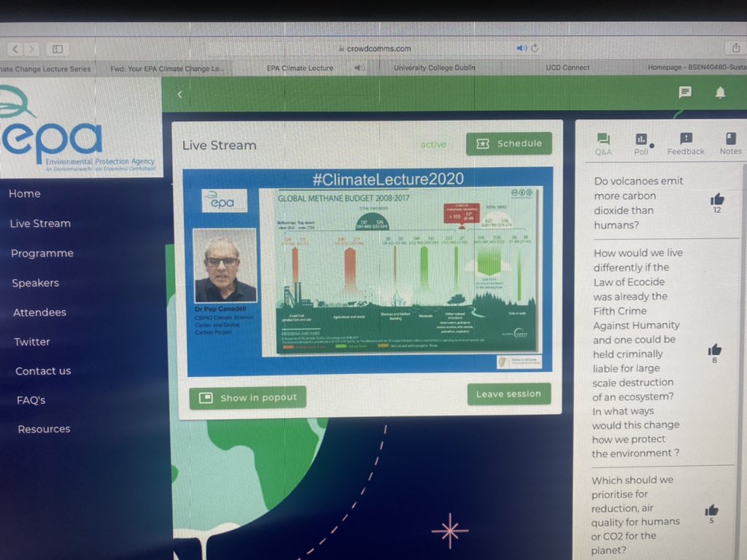Screen dimensions: 747x560
Task: Switch to Climate Change Lecture Series tab
Action: [45, 69]
